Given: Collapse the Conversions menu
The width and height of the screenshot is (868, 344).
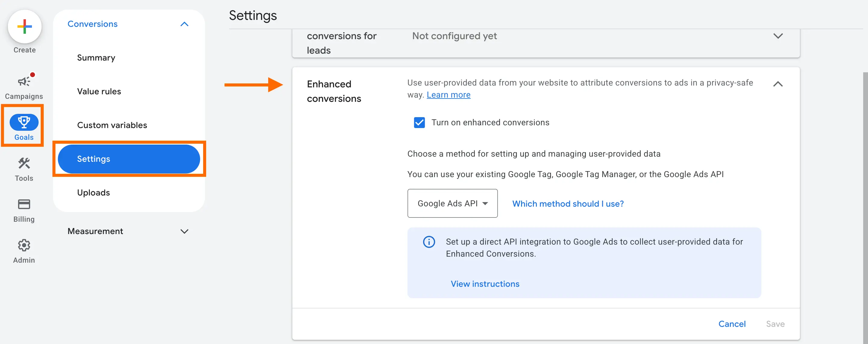Looking at the screenshot, I should point(184,24).
